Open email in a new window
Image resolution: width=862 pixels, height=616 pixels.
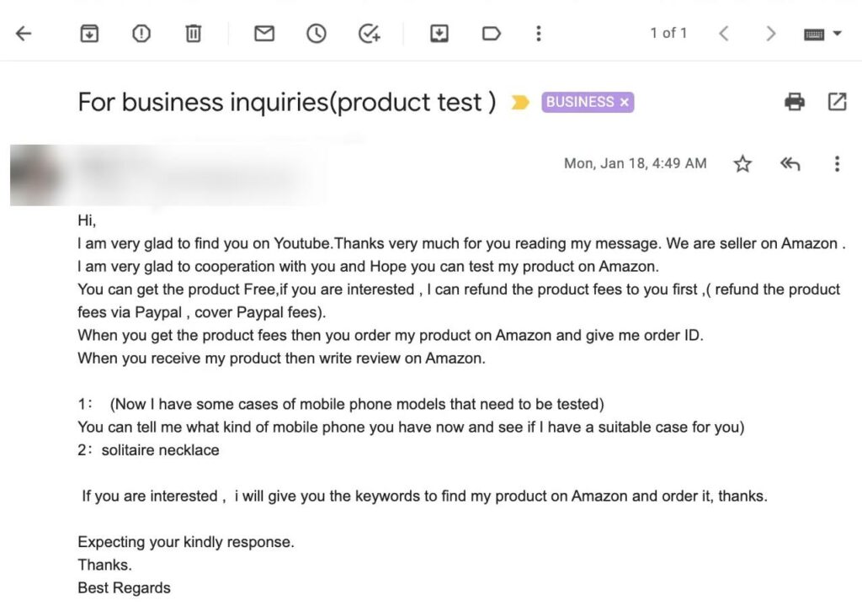[837, 102]
